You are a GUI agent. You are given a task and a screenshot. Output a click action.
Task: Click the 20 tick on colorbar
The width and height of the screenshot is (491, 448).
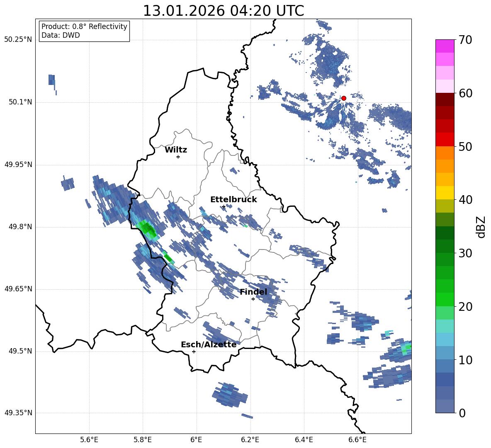click(x=465, y=307)
